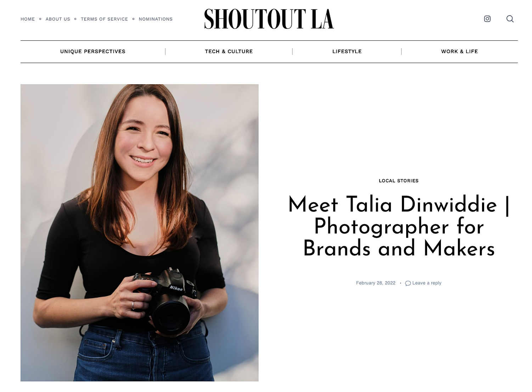Image resolution: width=532 pixels, height=392 pixels.
Task: Open the Instagram profile icon
Action: pos(487,19)
